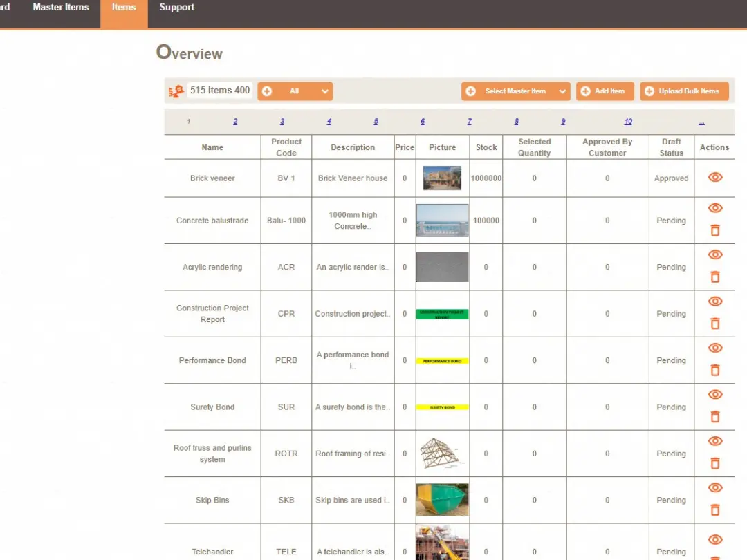View the Brick veneer item details

click(x=715, y=177)
